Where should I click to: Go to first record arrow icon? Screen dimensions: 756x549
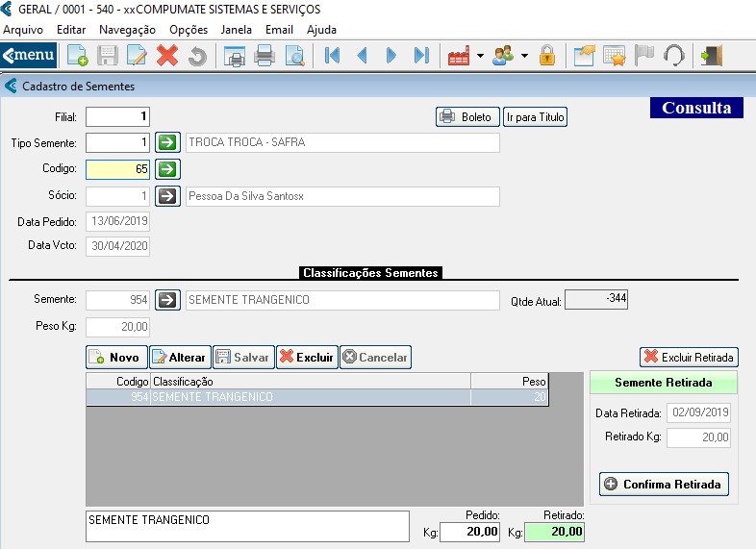(333, 56)
